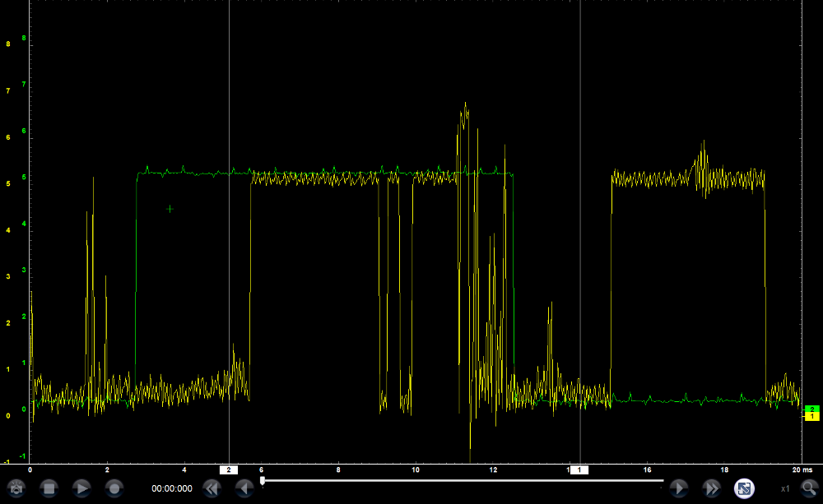Click cursor 2 flag on time axis
This screenshot has width=823, height=504.
(229, 469)
